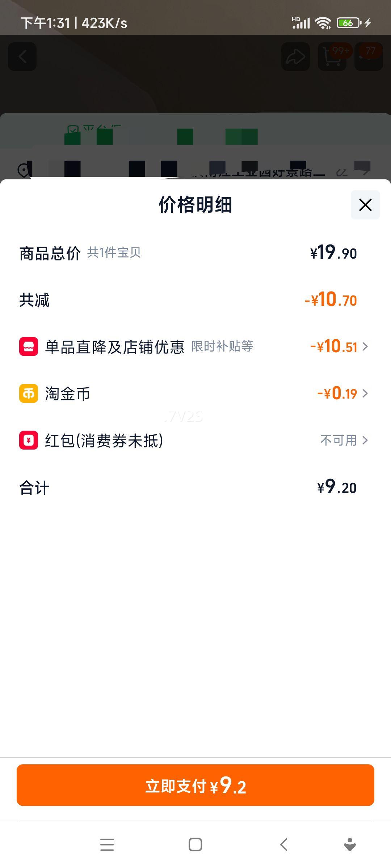391x868 pixels.
Task: Expand the 红包 不可用 chevron
Action: 365,440
